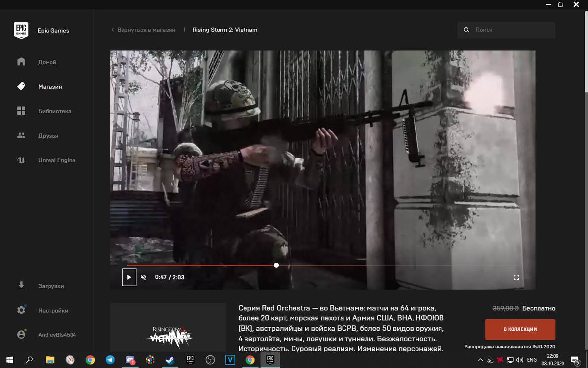588x368 pixels.
Task: Click the Бесплатно price label
Action: click(539, 308)
